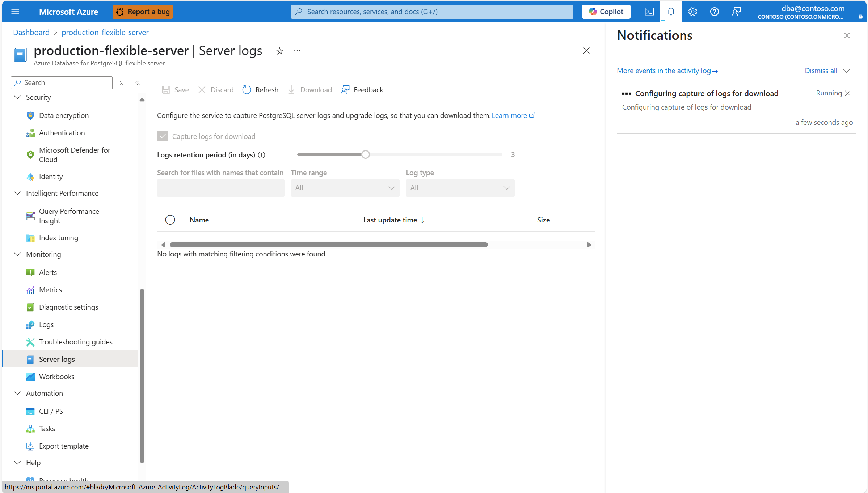Open the Learn more link
Image resolution: width=868 pixels, height=493 pixels.
tap(513, 115)
